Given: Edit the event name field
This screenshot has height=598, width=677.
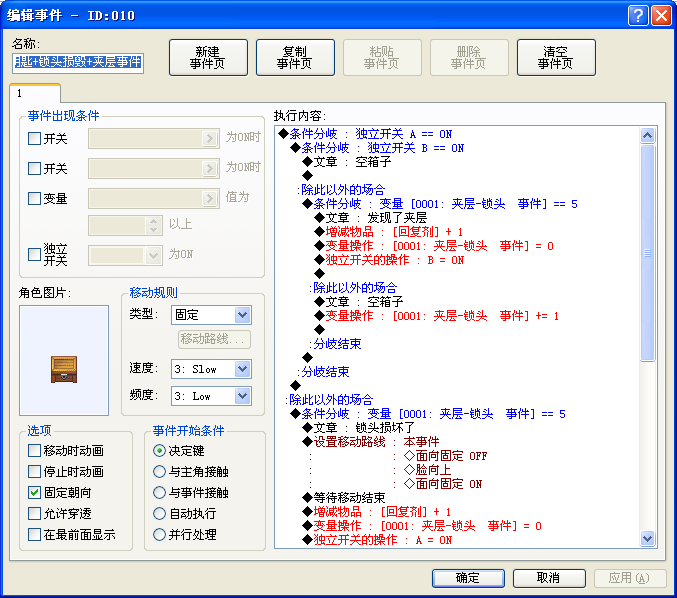Looking at the screenshot, I should [78, 62].
